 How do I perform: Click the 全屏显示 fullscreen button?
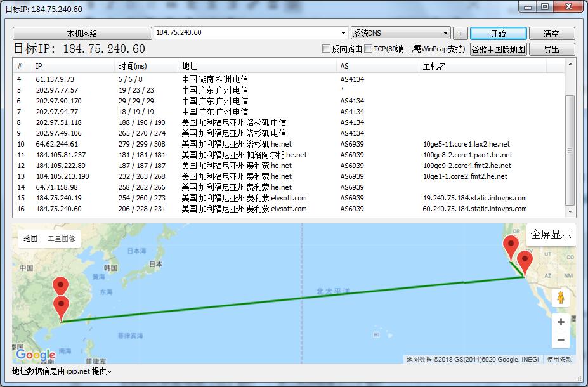pos(551,234)
